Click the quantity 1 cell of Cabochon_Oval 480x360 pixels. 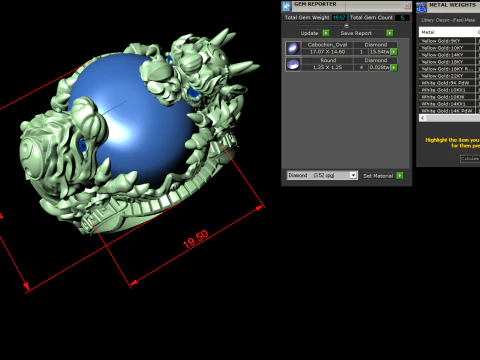tap(361, 52)
